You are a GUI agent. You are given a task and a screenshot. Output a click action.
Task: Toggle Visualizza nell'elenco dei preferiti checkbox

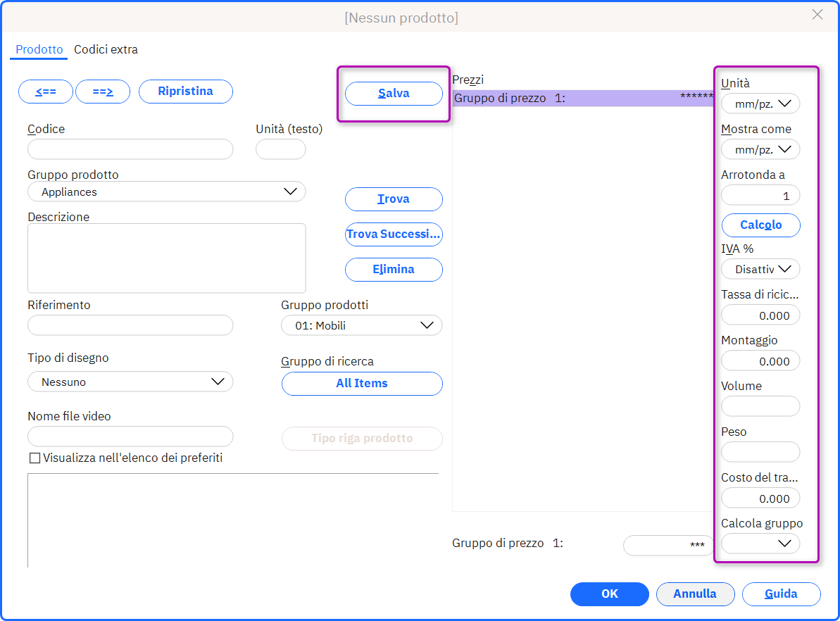(x=35, y=458)
